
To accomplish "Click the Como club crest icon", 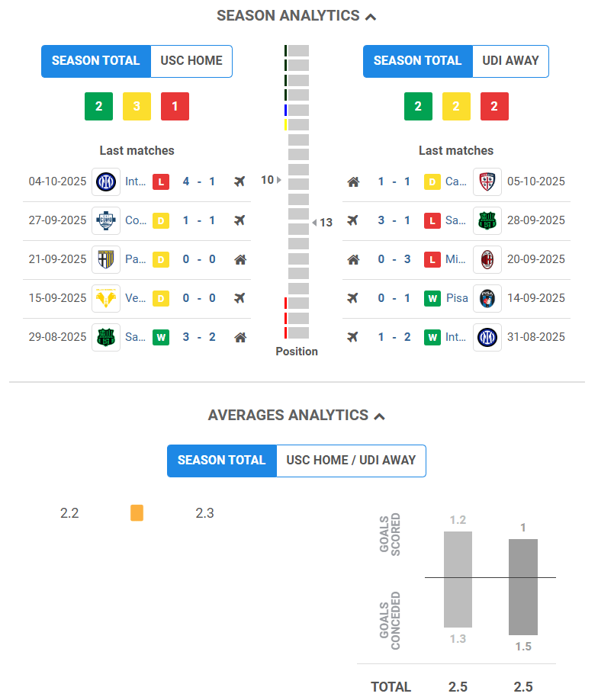I will click(105, 220).
